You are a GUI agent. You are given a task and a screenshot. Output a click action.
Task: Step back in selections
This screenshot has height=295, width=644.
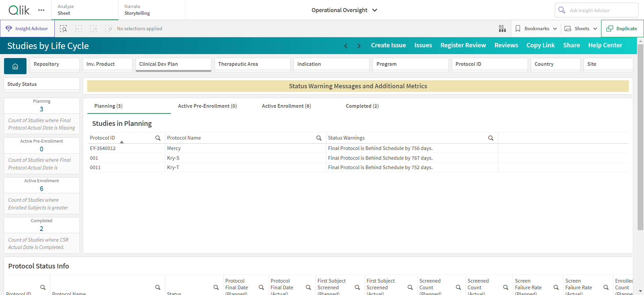point(78,29)
